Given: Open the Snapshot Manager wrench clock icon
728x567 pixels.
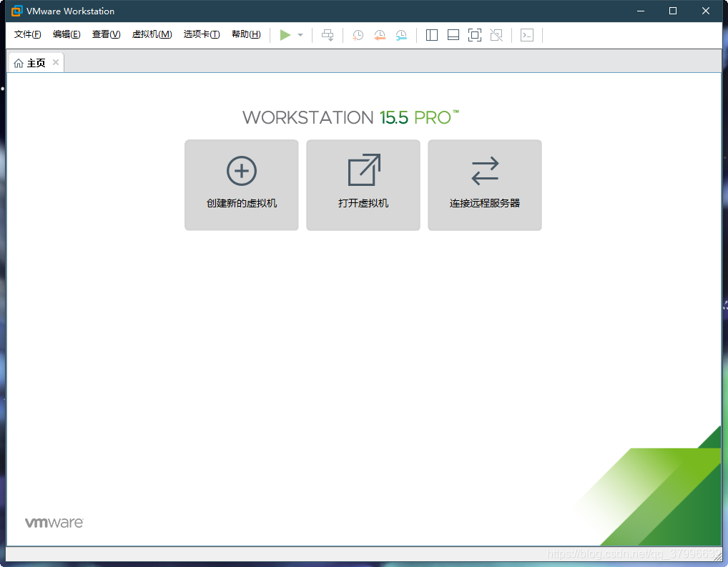Looking at the screenshot, I should click(401, 35).
